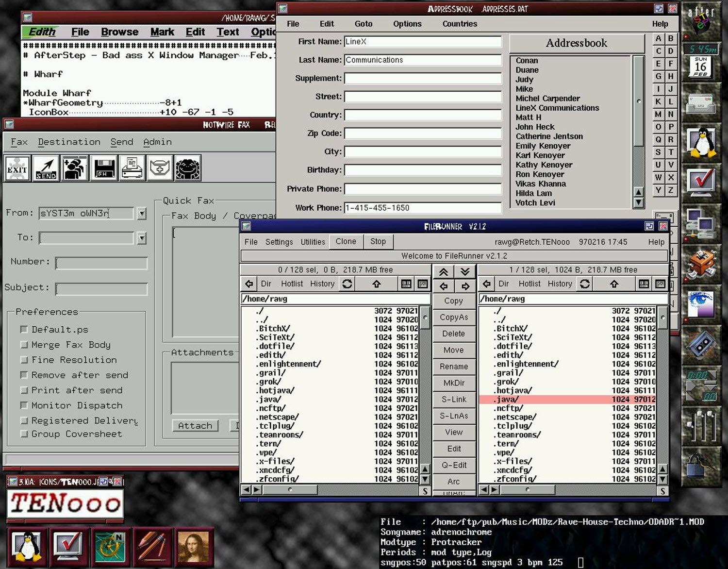This screenshot has height=569, width=728.
Task: Click right panel back arrow in FileRunner
Action: (x=487, y=284)
